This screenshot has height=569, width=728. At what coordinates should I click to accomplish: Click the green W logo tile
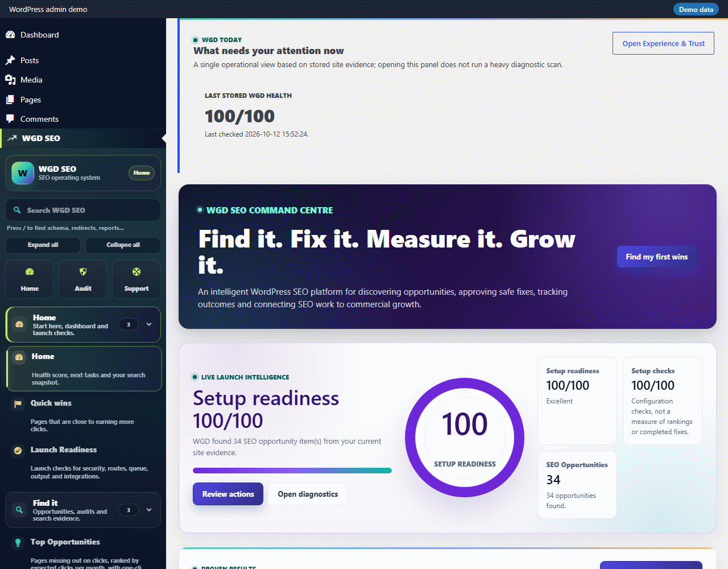(23, 173)
